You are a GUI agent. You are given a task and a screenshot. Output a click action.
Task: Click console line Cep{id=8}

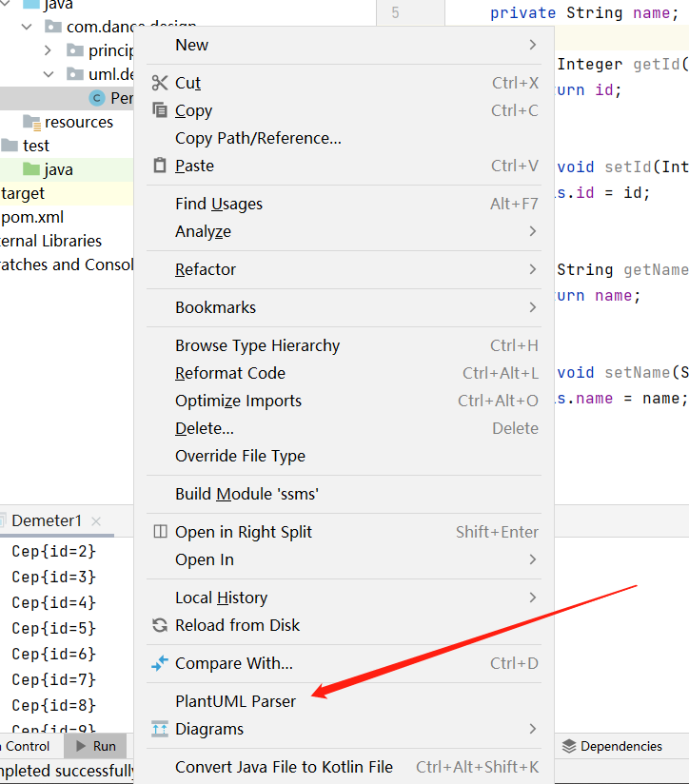click(54, 705)
